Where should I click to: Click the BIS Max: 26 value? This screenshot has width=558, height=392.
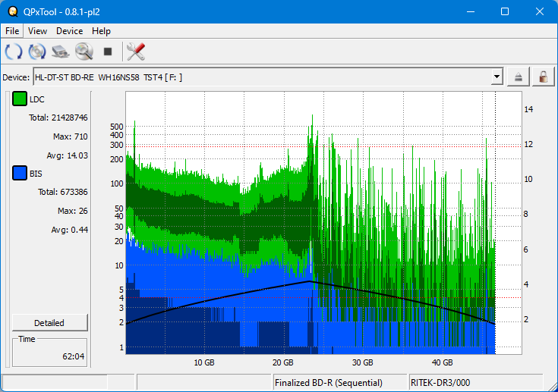coord(73,211)
